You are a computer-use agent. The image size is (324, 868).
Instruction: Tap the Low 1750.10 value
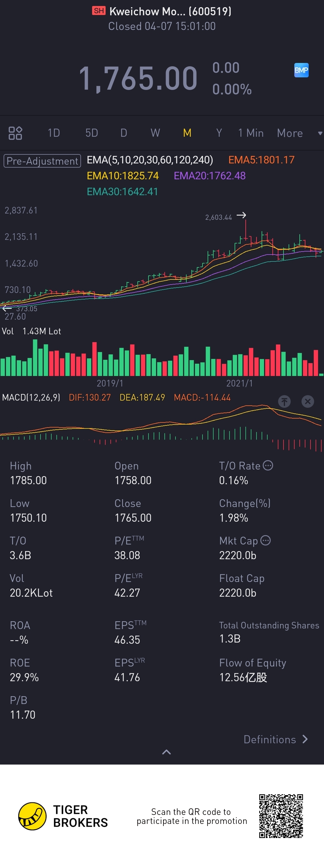tap(28, 518)
